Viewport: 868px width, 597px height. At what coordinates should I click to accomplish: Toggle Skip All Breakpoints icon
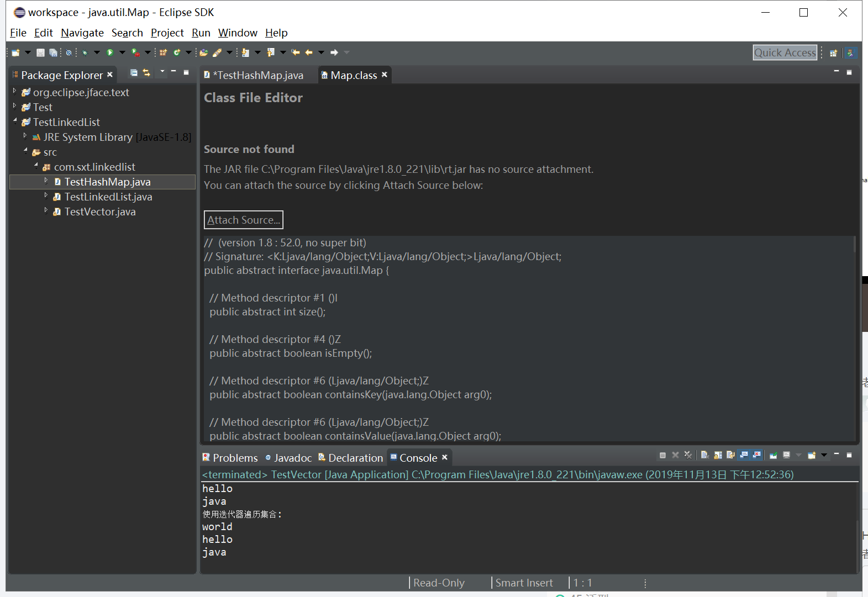pos(69,52)
